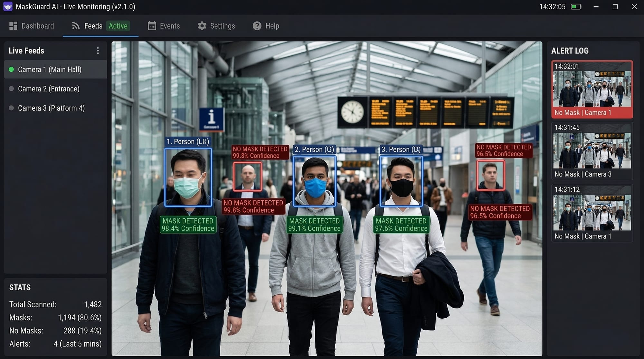Click the Settings gear icon

pos(202,26)
